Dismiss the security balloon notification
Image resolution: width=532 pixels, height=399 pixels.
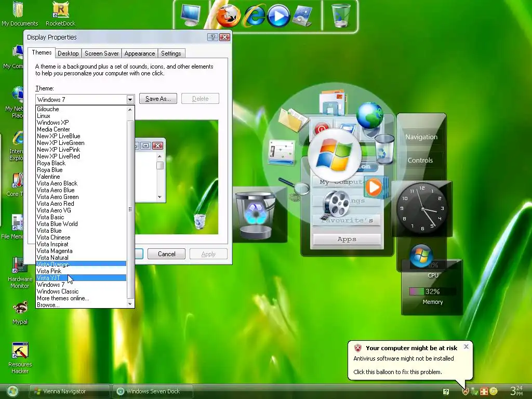pyautogui.click(x=466, y=347)
